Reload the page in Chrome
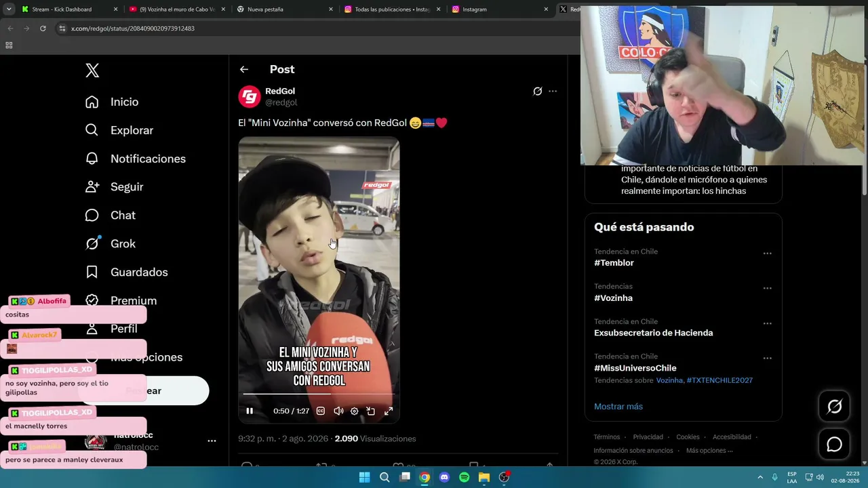Screen dimensions: 868x488 pyautogui.click(x=43, y=28)
